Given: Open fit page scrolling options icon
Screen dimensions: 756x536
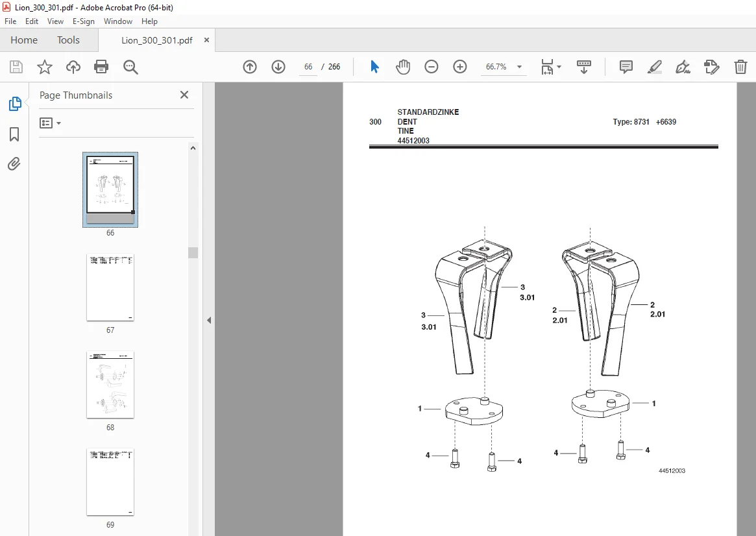Looking at the screenshot, I should click(x=547, y=67).
